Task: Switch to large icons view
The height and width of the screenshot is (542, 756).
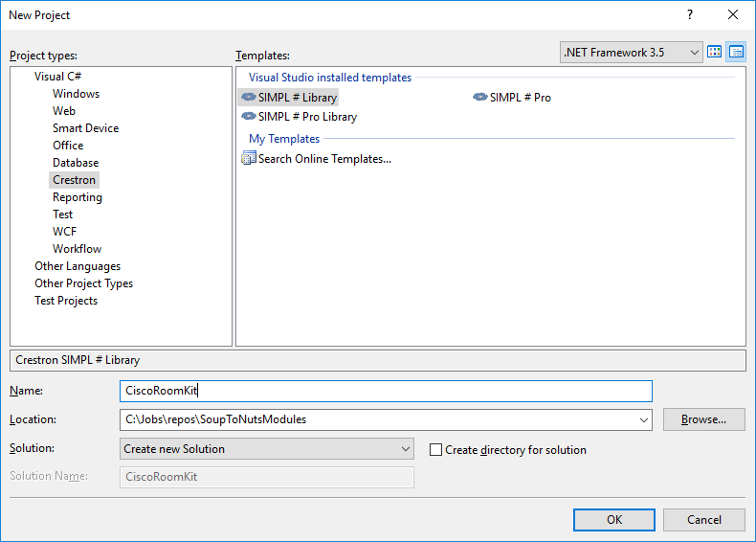Action: click(x=715, y=52)
